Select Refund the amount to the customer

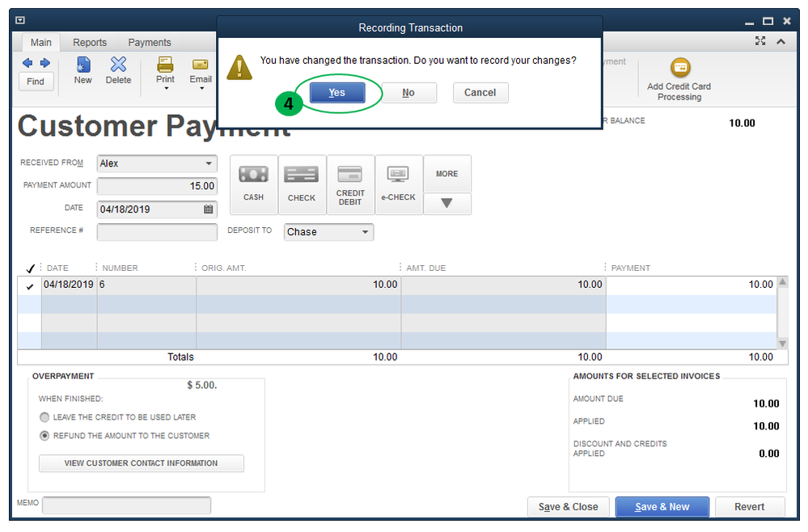[x=44, y=436]
